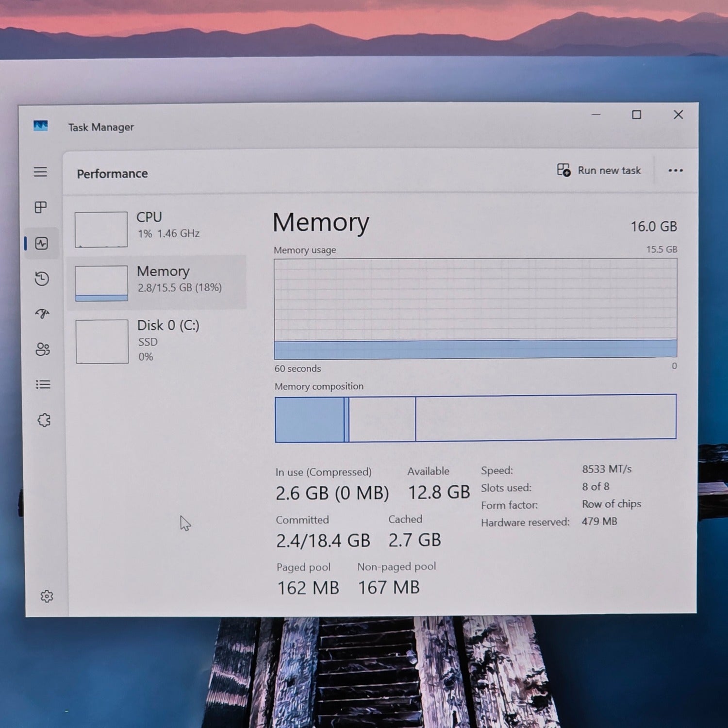Open the hamburger navigation menu
728x728 pixels.
[x=40, y=172]
